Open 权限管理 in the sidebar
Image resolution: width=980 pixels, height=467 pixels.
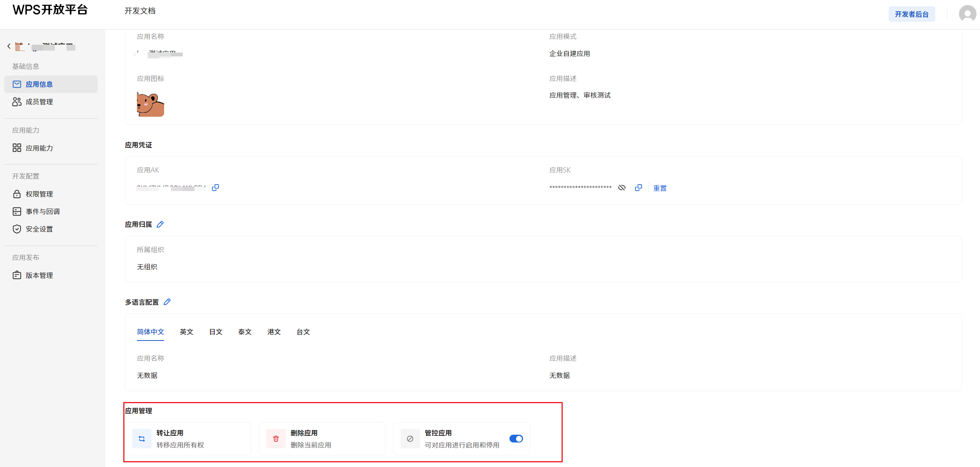(39, 194)
